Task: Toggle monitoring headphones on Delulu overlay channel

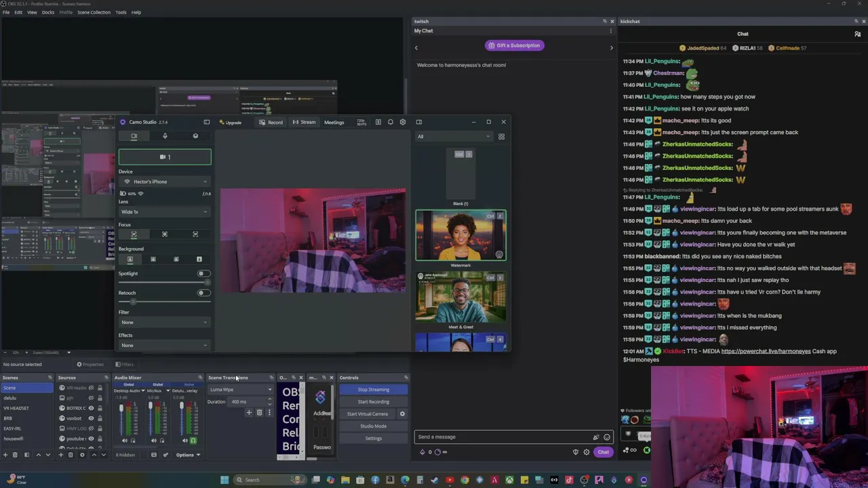Action: (x=193, y=441)
